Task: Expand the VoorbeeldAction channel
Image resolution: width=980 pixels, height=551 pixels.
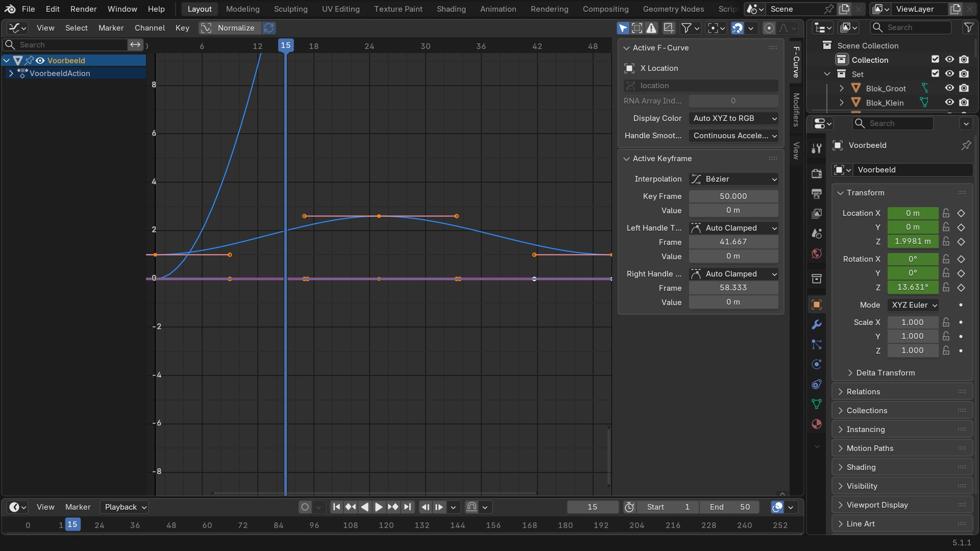Action: [x=11, y=73]
